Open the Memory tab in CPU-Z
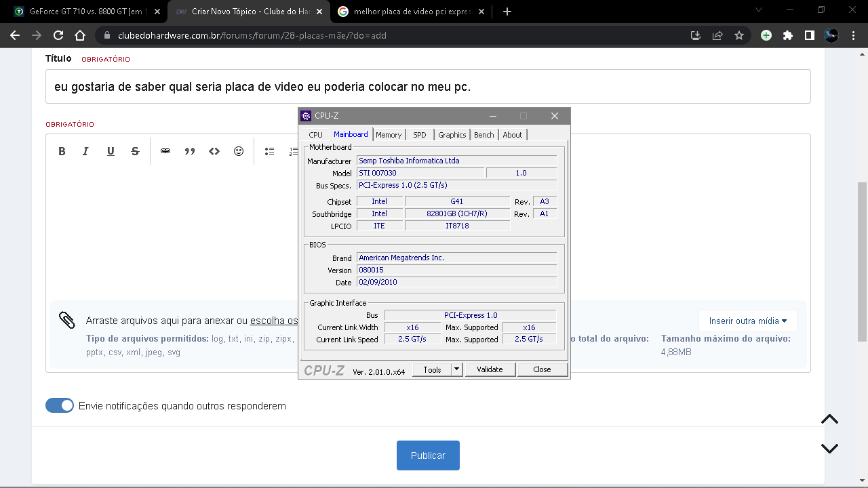868x488 pixels. (389, 135)
